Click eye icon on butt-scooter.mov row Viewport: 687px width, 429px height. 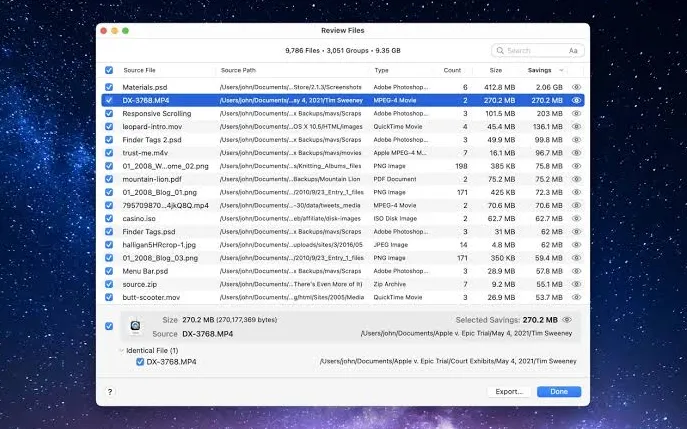tap(576, 298)
